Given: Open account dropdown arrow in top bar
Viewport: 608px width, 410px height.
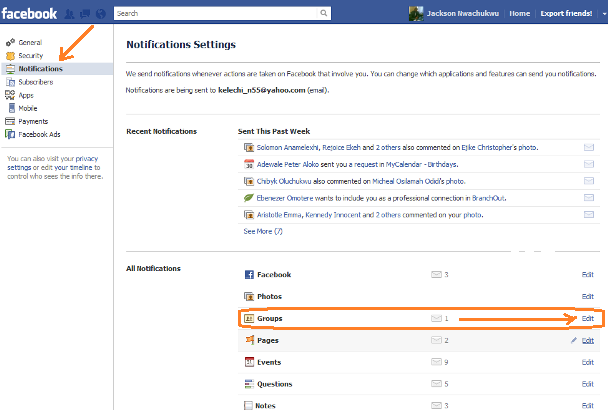Looking at the screenshot, I should click(604, 14).
